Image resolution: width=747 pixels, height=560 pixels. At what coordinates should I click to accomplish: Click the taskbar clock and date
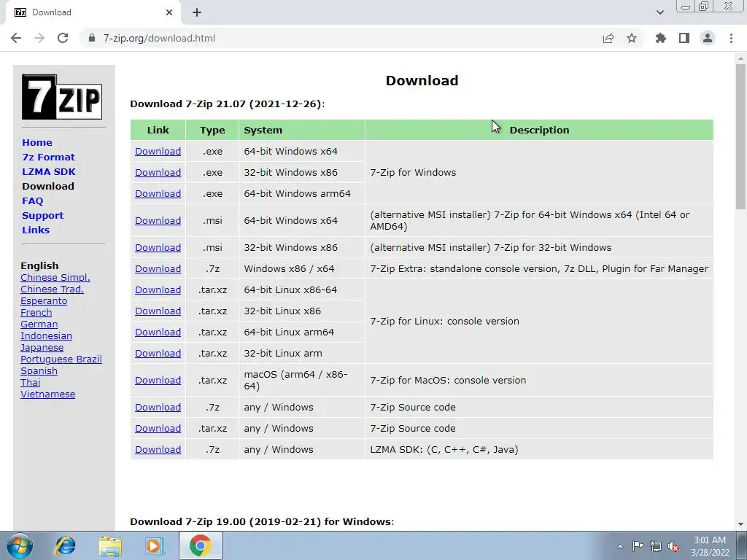pyautogui.click(x=710, y=546)
